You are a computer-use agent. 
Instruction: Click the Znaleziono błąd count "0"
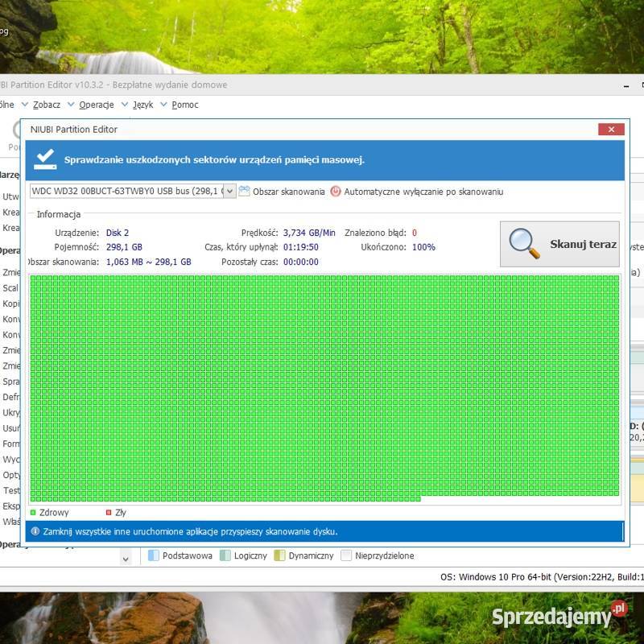415,233
